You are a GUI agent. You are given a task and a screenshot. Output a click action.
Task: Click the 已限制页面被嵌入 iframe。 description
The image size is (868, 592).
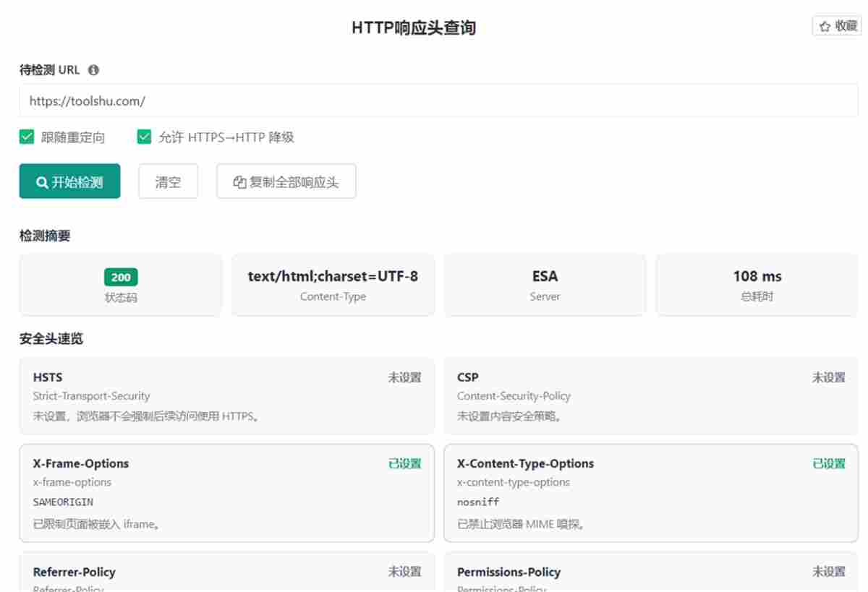[97, 524]
